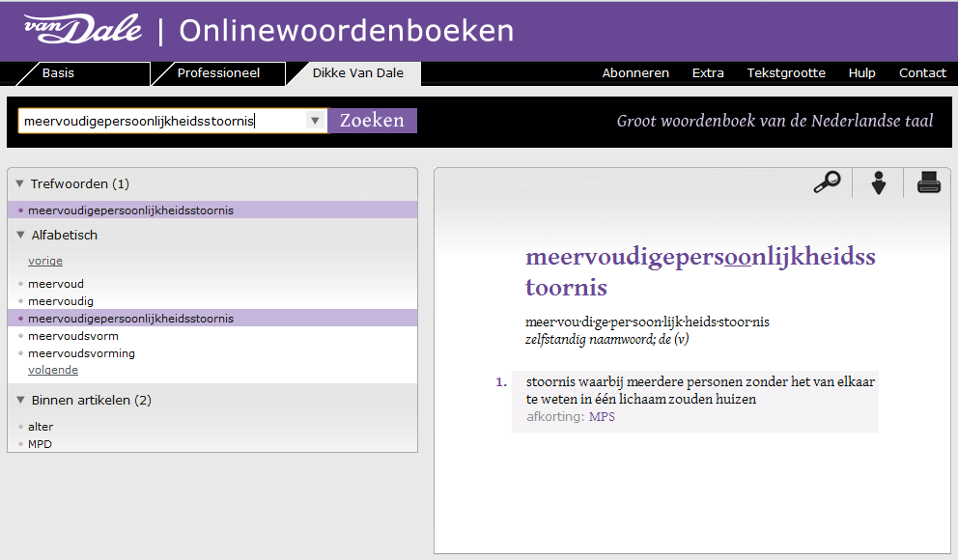The width and height of the screenshot is (958, 560).
Task: Open the Tekstgrootte menu
Action: coord(786,72)
